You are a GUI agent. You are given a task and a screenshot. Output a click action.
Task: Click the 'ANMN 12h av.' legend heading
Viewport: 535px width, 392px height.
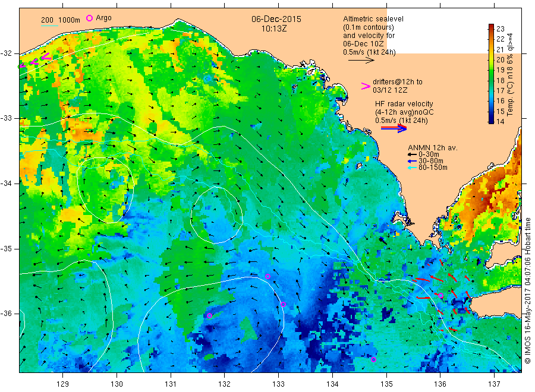pos(433,148)
